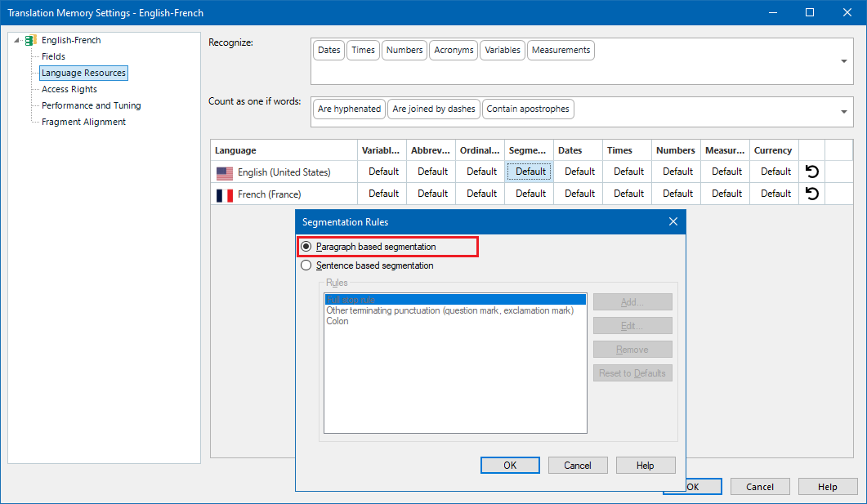Click the Dates column header
This screenshot has height=504, width=867.
(x=578, y=150)
